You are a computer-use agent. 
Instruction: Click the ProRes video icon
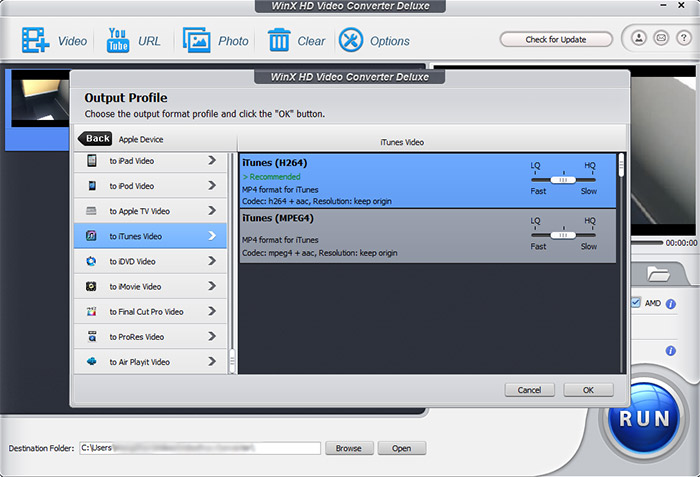tap(92, 337)
